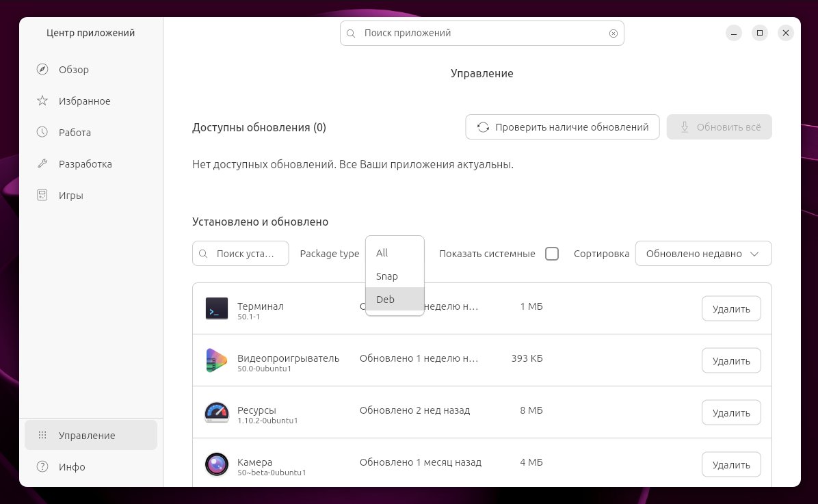The width and height of the screenshot is (818, 504).
Task: Click the Инфо question mark icon
Action: coord(42,466)
